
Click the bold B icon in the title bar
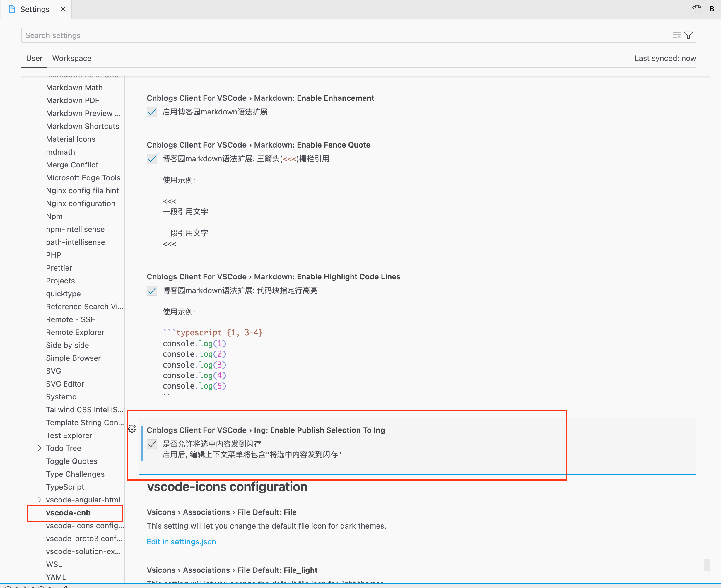[712, 9]
